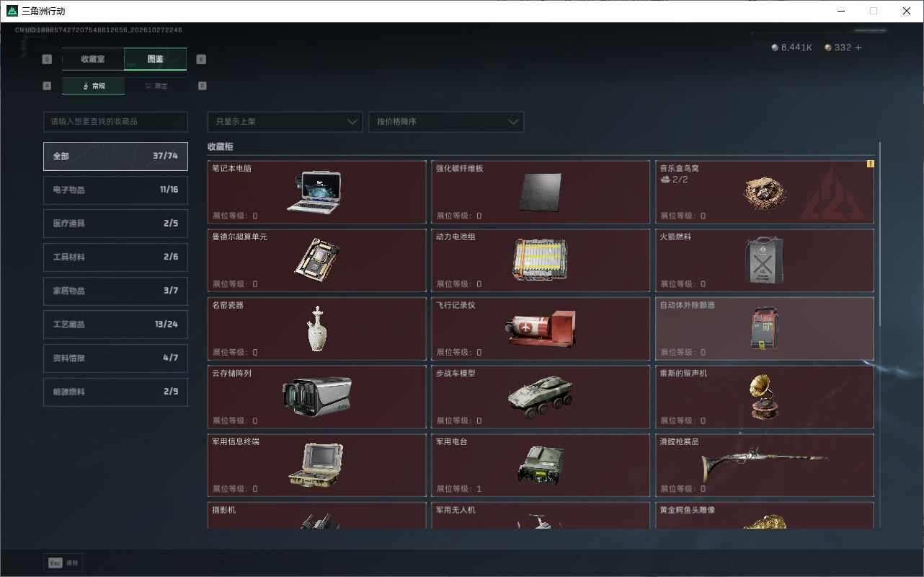Screen dimensions: 924x577
Task: Click the yellow warning badge on 音乐盒鸟窝
Action: click(x=870, y=164)
